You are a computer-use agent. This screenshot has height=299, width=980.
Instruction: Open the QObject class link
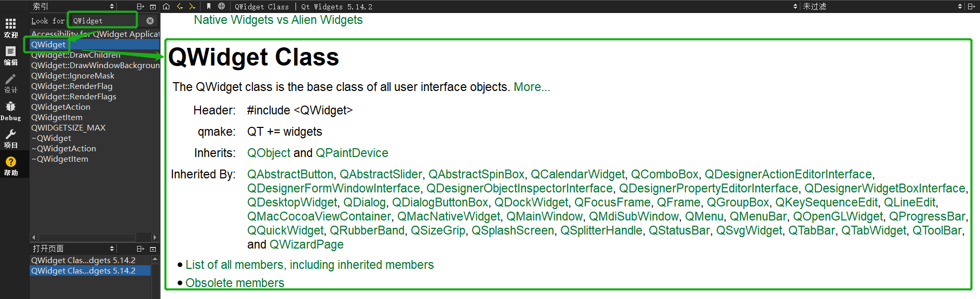click(x=269, y=153)
